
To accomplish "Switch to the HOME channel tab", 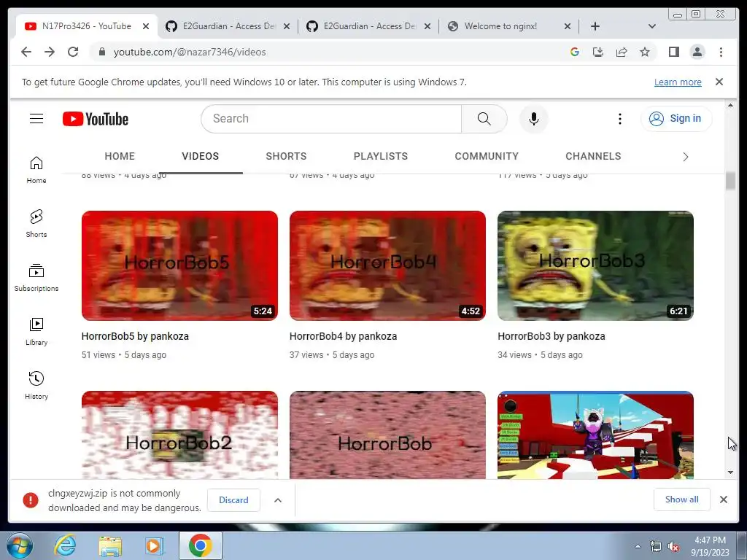I will tap(120, 156).
